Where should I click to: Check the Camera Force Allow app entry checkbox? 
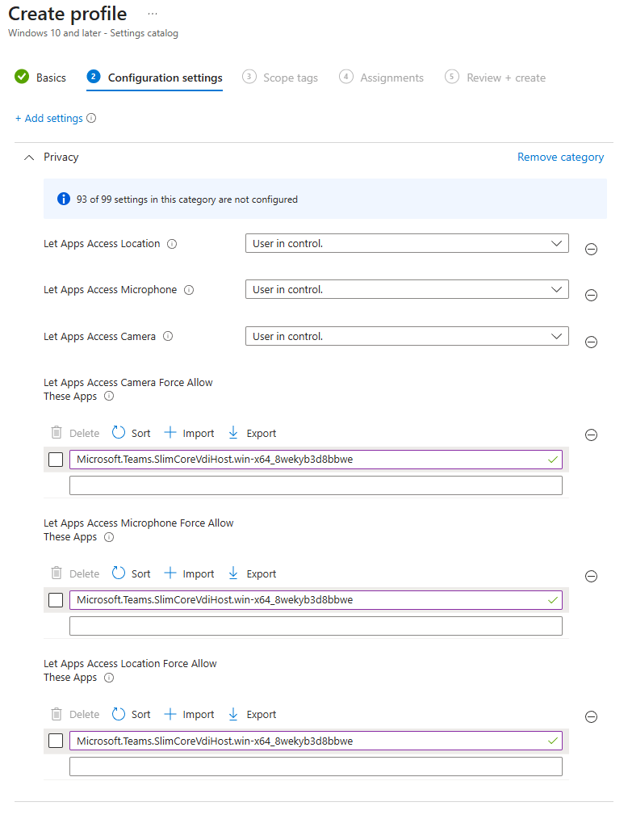pyautogui.click(x=56, y=460)
